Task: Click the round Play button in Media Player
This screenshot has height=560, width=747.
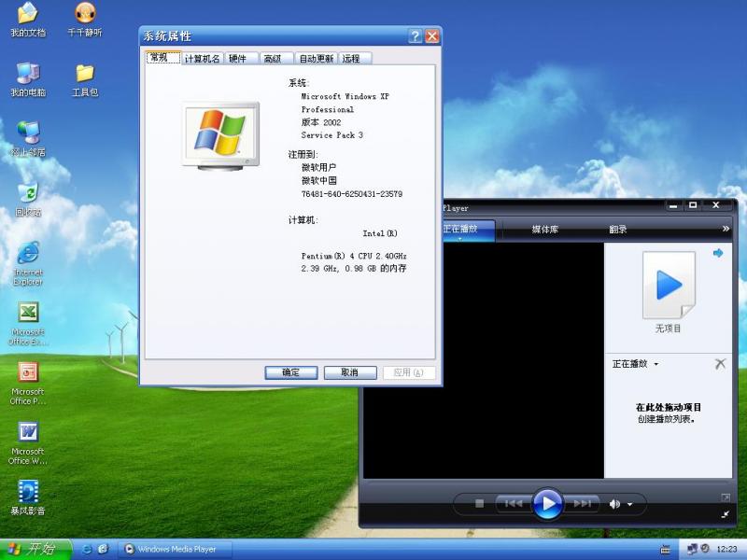Action: [547, 503]
